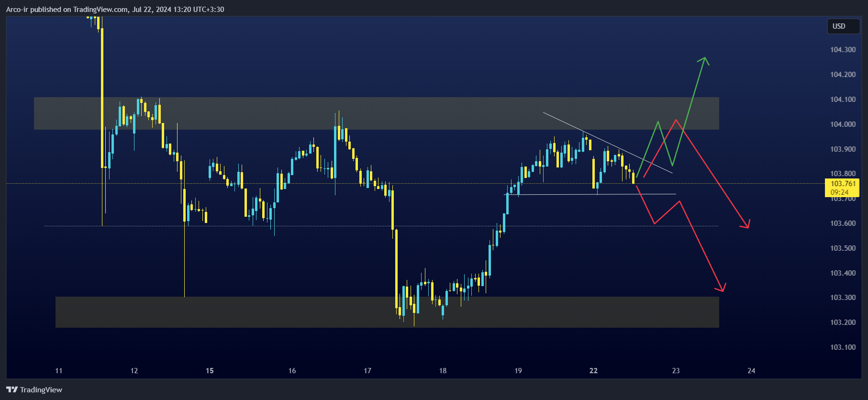Select the 103.200 price axis label

pyautogui.click(x=843, y=322)
